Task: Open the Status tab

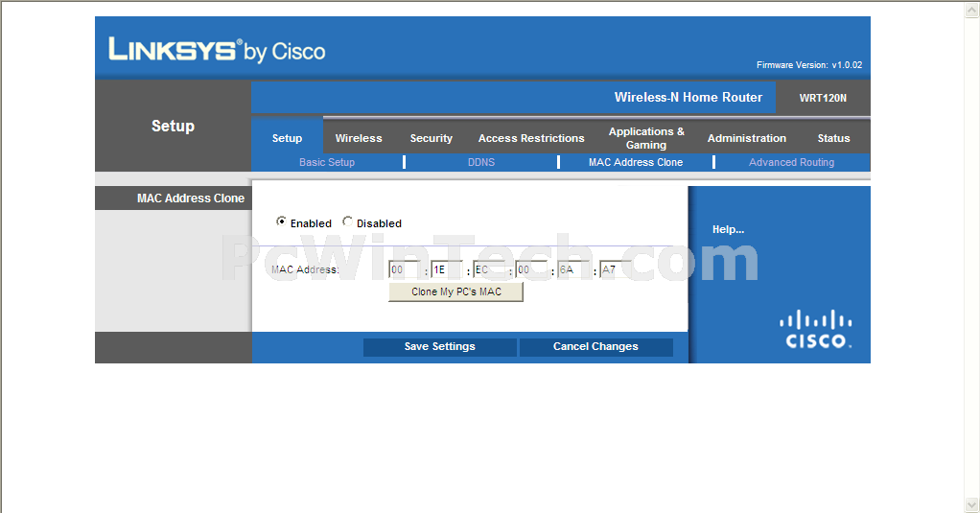Action: tap(833, 138)
